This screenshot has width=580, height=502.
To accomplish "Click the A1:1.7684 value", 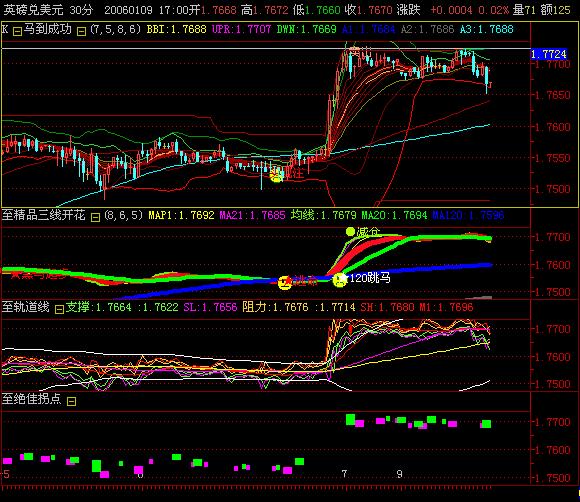I will point(368,29).
